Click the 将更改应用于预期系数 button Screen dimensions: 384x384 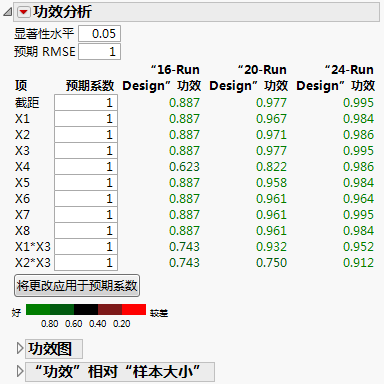77,286
